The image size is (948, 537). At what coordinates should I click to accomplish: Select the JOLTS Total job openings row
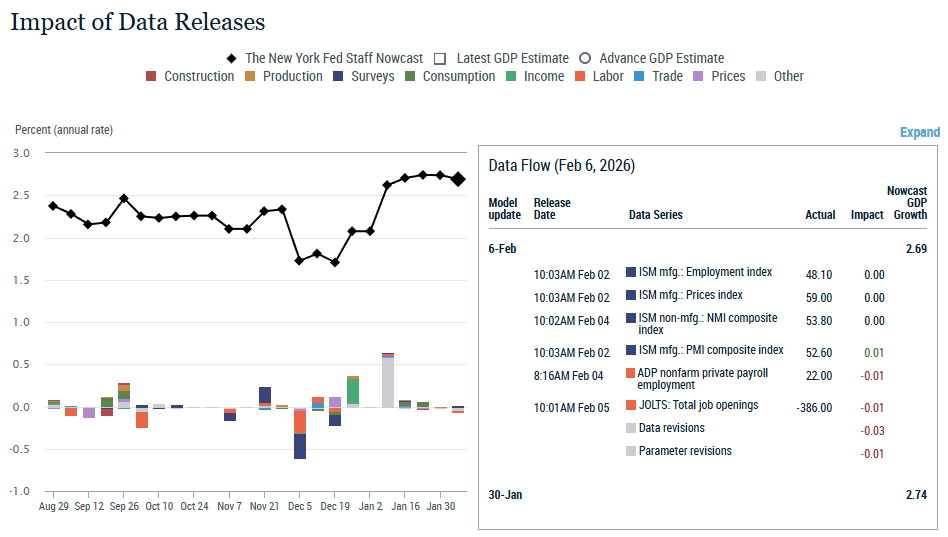(x=698, y=405)
